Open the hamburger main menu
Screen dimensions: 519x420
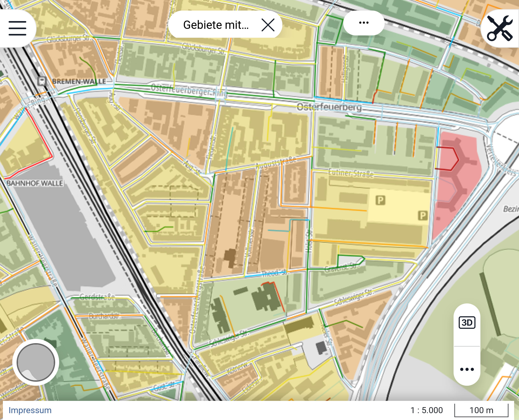point(17,28)
